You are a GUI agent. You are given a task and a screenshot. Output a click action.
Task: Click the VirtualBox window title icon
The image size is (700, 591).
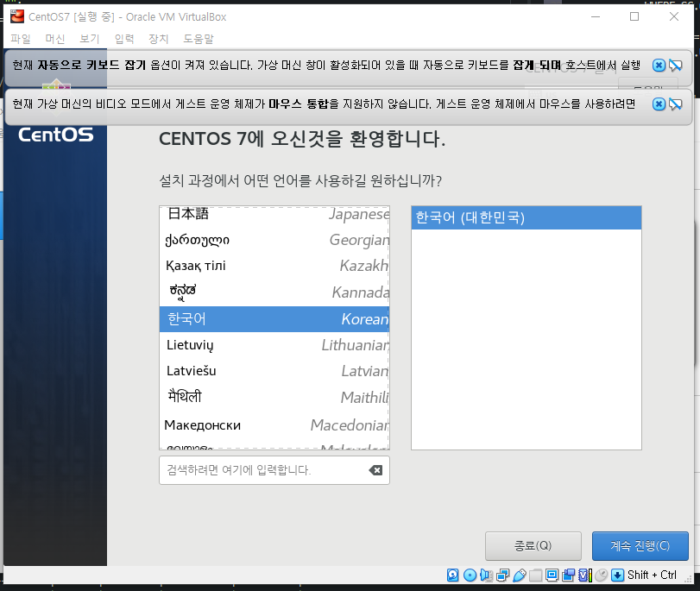point(17,16)
